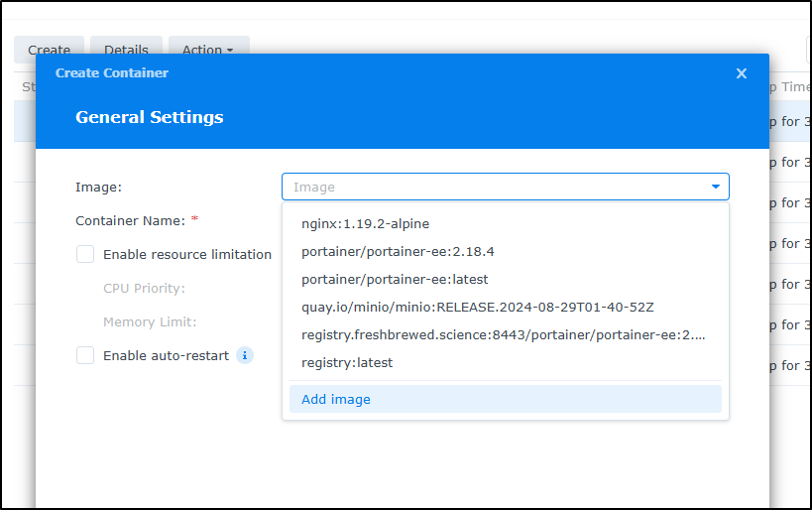Pick portainer/portainer-ee:latest image
This screenshot has width=812, height=510.
tap(505, 280)
